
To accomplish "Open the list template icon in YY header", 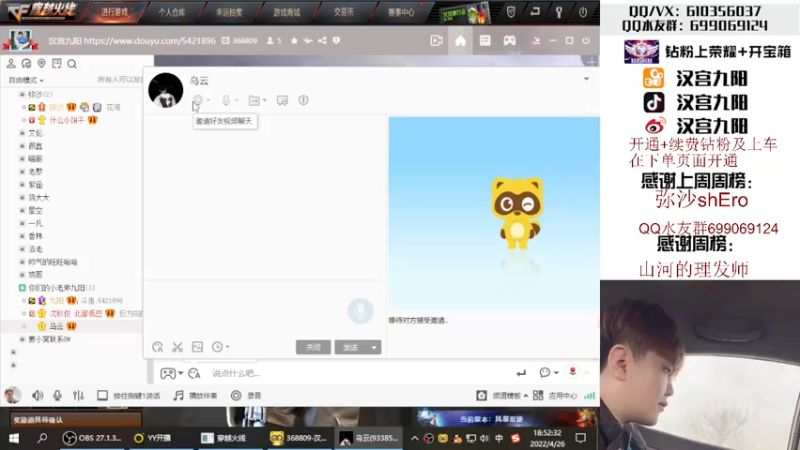I will [485, 40].
